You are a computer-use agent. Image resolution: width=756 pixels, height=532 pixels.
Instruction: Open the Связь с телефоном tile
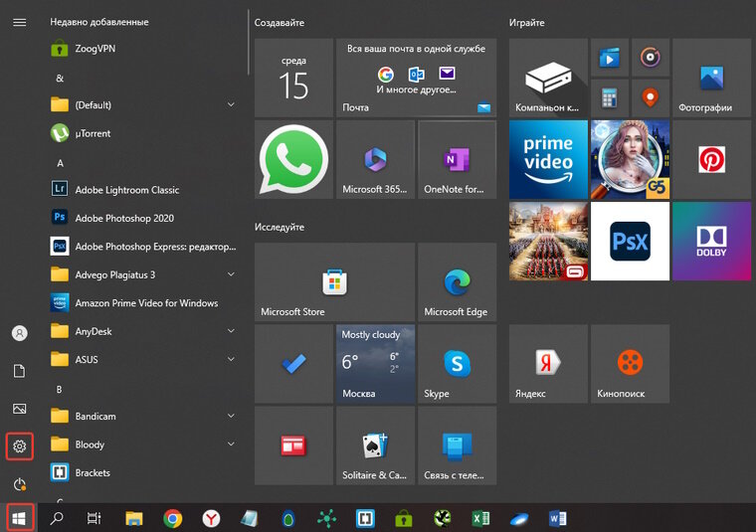click(457, 445)
